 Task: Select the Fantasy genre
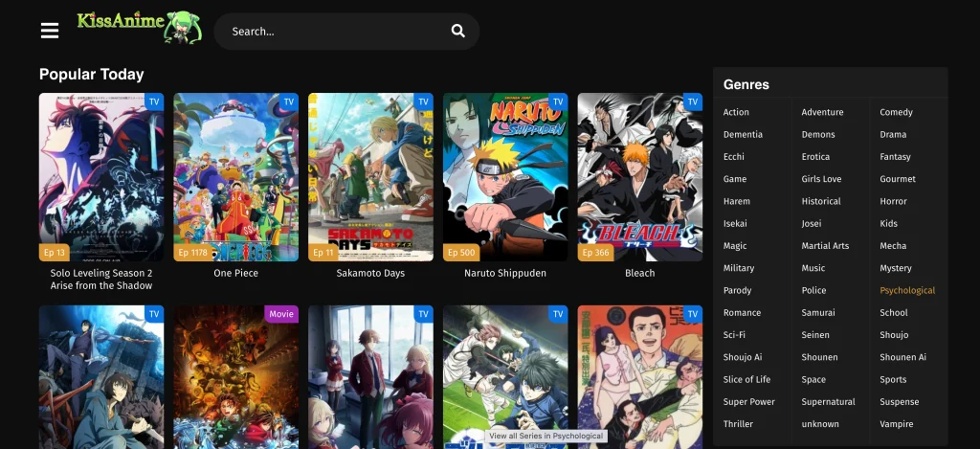point(895,157)
